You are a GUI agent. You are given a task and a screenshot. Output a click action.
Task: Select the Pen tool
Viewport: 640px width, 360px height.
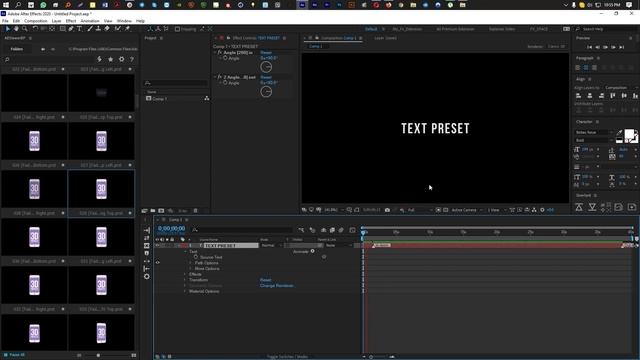click(71, 29)
